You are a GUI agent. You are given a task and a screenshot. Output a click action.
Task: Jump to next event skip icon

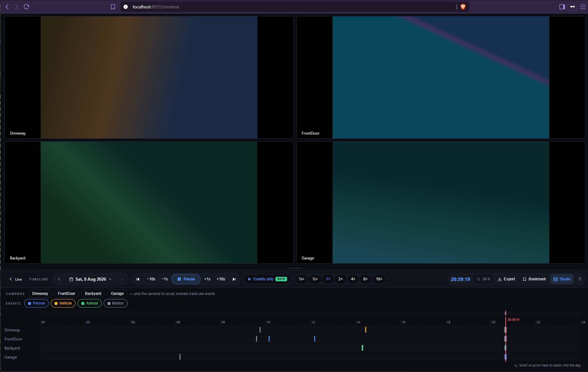tap(234, 279)
